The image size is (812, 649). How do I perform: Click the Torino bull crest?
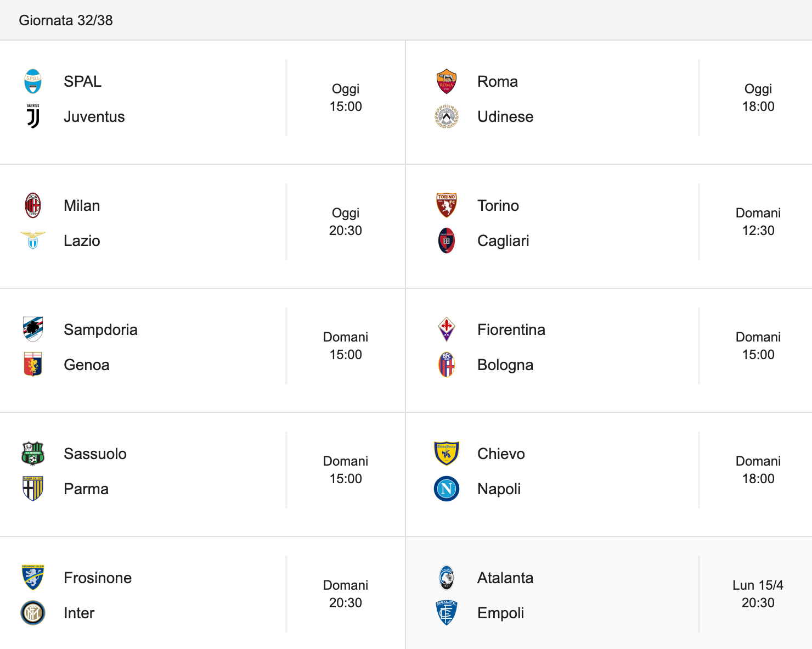coord(447,205)
